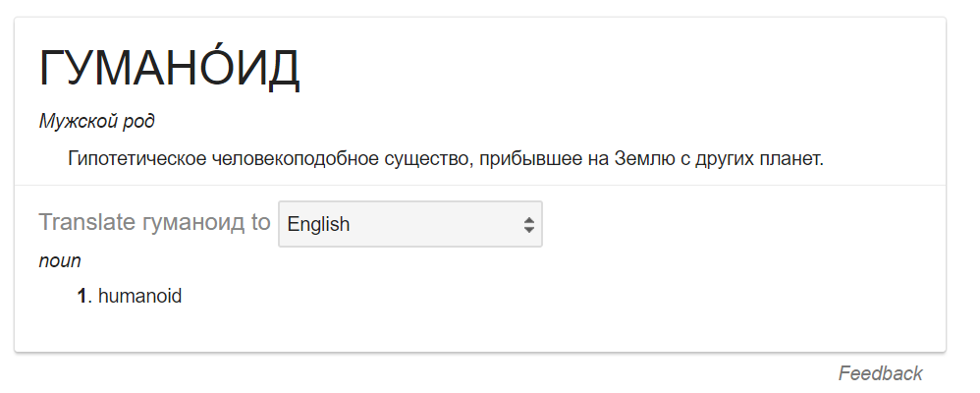Open the Feedback link
This screenshot has width=980, height=393.
[x=880, y=373]
